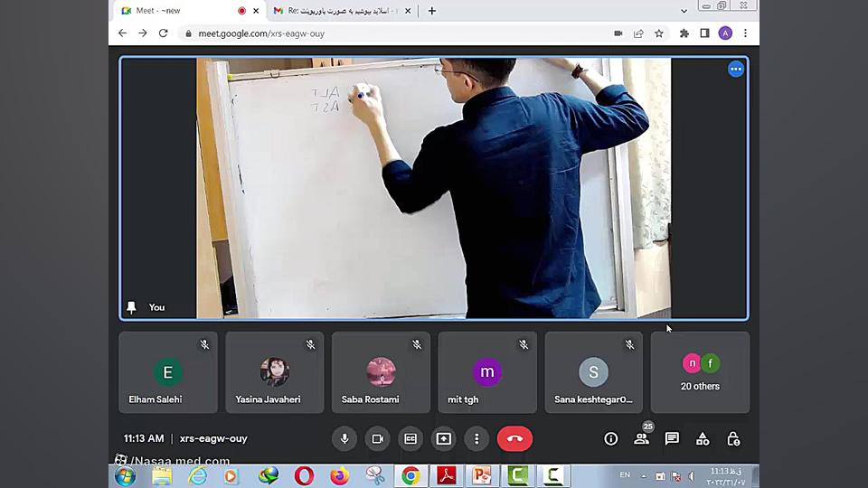Show hidden system tray icons

[643, 476]
